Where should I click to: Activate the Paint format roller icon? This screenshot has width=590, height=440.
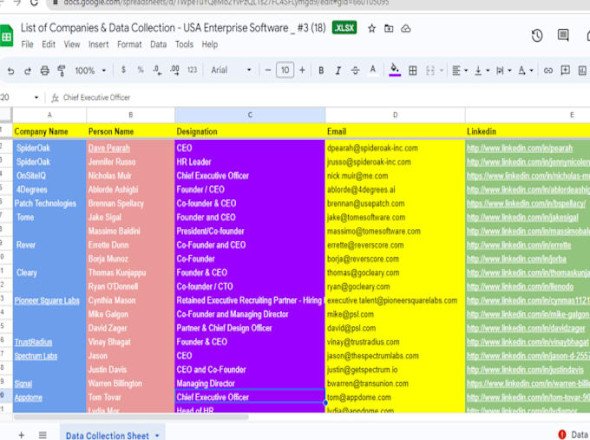click(x=61, y=70)
